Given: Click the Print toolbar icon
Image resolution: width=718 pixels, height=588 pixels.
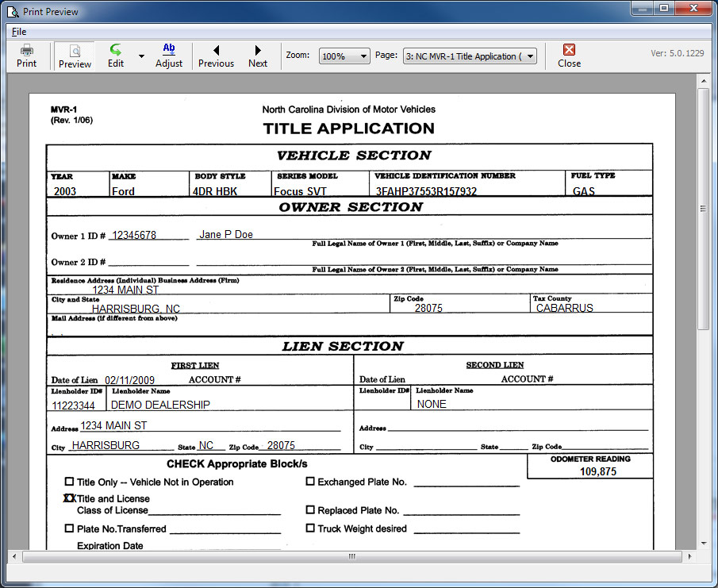Looking at the screenshot, I should (26, 56).
